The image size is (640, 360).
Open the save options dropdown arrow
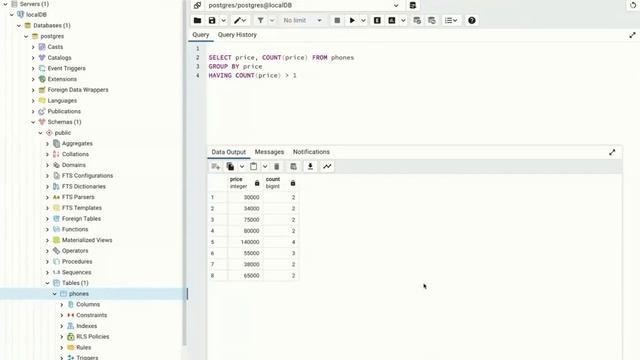[223, 20]
